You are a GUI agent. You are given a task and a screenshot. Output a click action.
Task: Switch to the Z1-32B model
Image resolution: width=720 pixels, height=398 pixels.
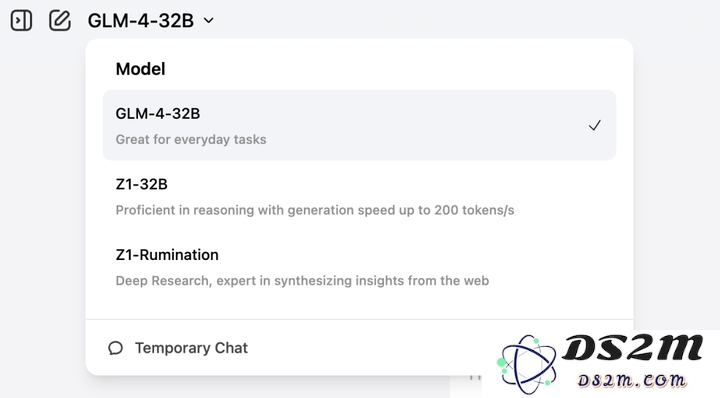point(359,196)
